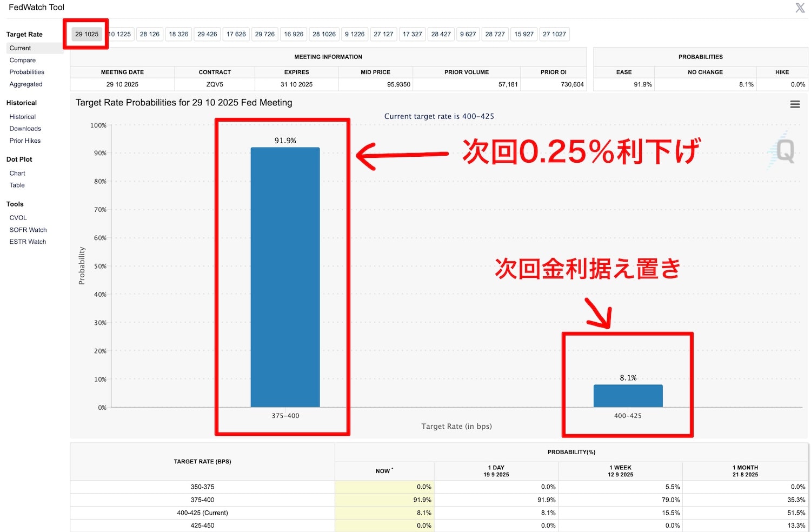
Task: Launch the CVOL tool
Action: [18, 218]
